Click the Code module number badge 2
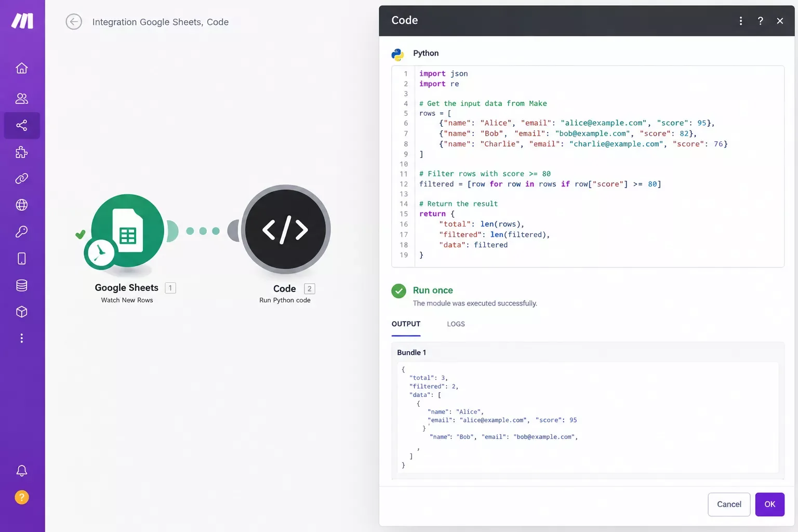This screenshot has width=798, height=532. coord(310,289)
